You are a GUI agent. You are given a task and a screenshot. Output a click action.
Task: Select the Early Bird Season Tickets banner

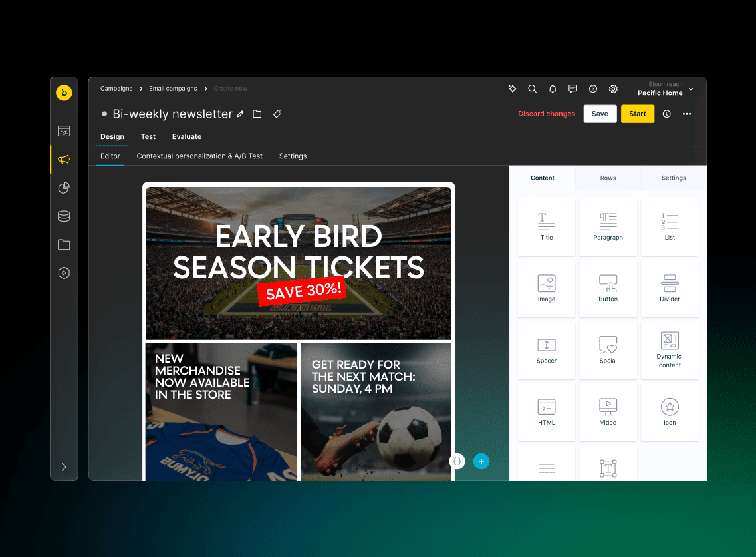(298, 264)
